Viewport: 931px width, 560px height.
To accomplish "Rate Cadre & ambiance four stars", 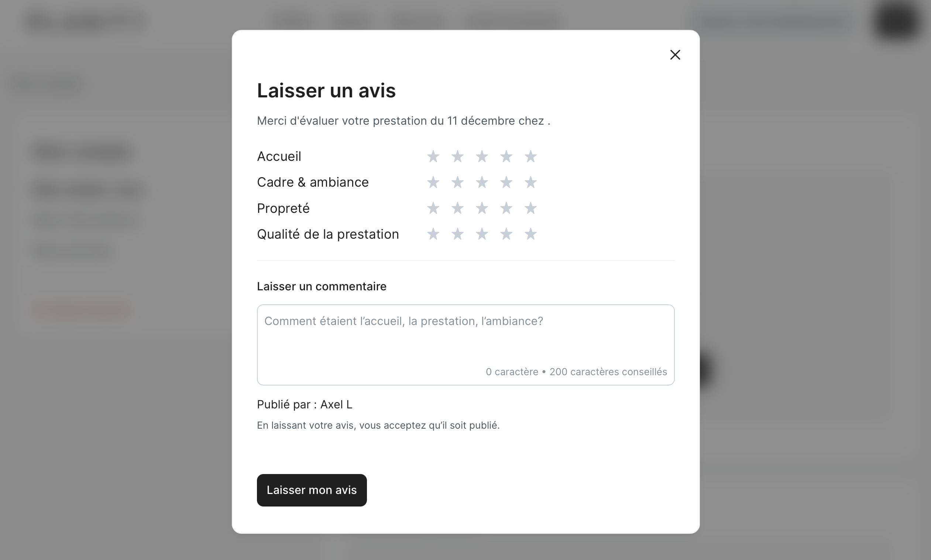I will click(x=506, y=182).
